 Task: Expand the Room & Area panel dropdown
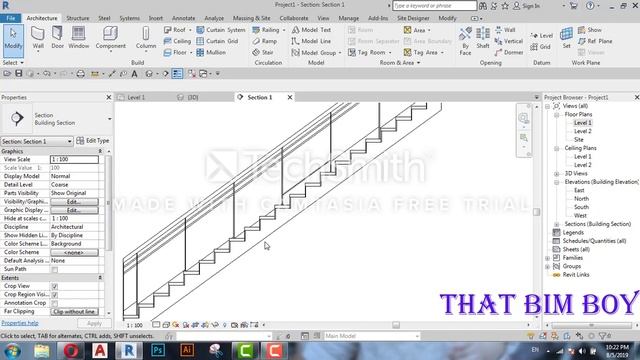pyautogui.click(x=400, y=62)
